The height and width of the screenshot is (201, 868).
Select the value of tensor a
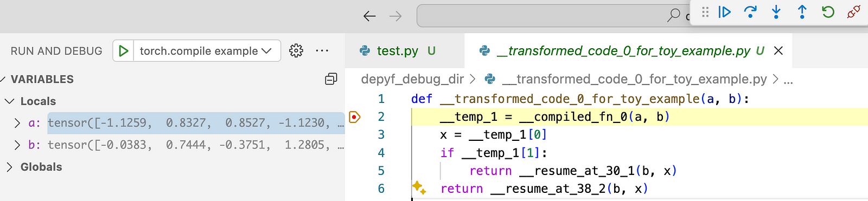pos(196,123)
